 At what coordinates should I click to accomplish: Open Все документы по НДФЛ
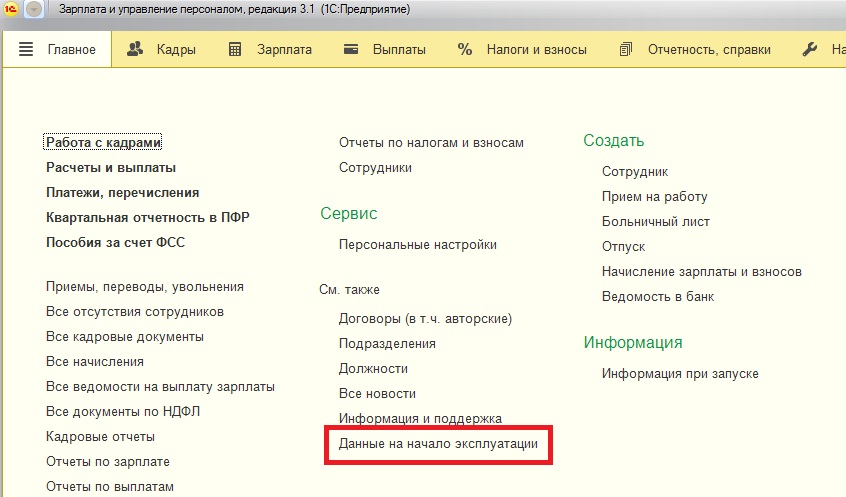[x=123, y=412]
